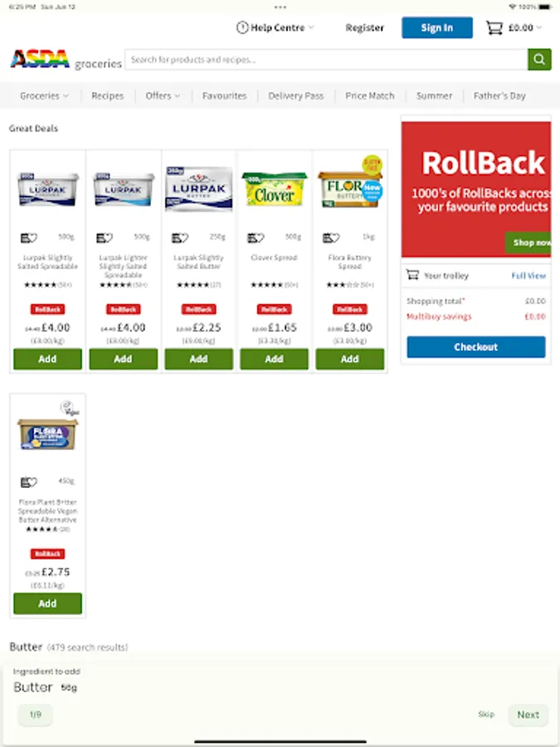Favourite Lurpak Slightly Salted Spreadable heart icon
560x747 pixels.
pos(29,237)
